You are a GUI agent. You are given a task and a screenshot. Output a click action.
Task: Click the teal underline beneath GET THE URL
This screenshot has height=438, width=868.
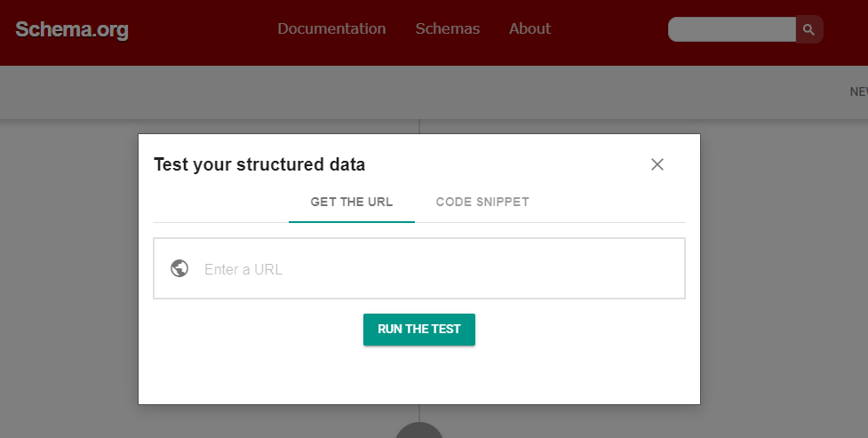point(352,221)
